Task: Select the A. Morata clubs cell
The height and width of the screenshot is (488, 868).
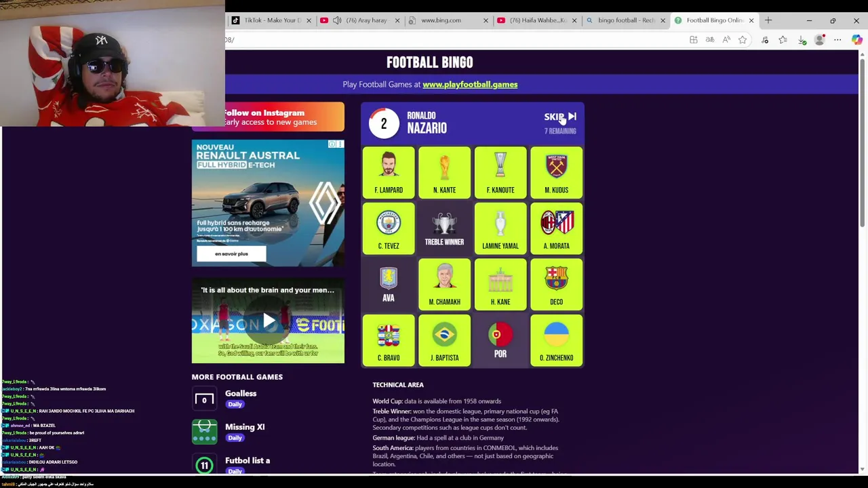Action: click(x=556, y=229)
